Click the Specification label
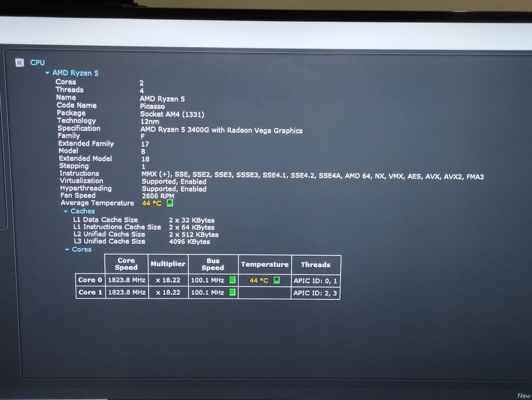 click(79, 128)
